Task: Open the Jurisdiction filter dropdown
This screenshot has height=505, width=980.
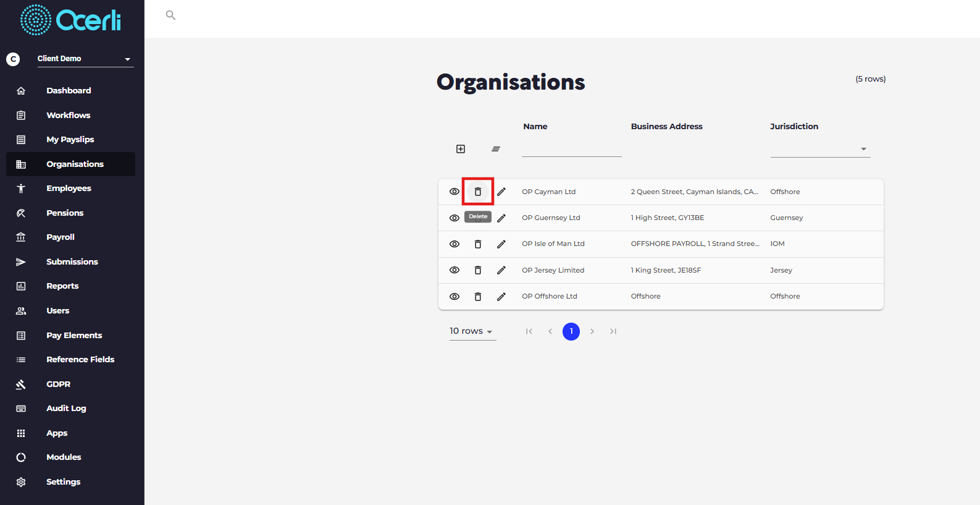Action: tap(820, 149)
